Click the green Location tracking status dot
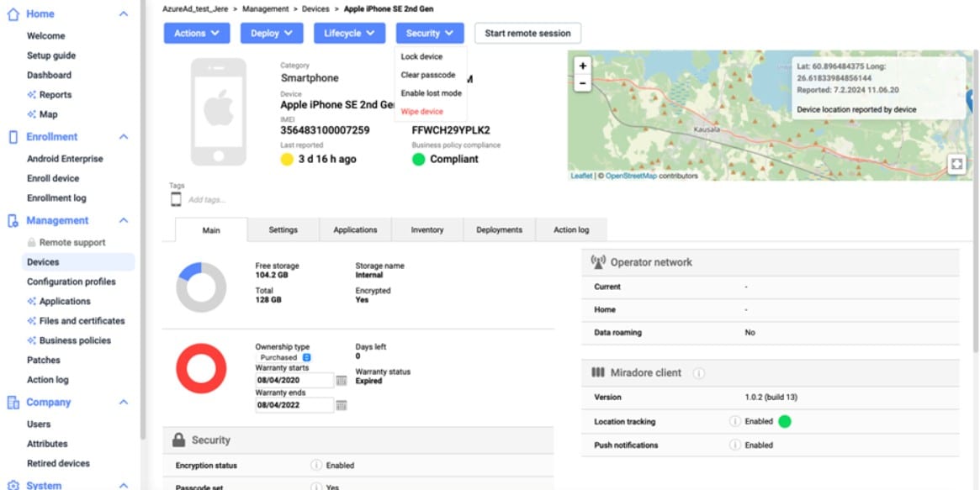980x490 pixels. (x=785, y=421)
